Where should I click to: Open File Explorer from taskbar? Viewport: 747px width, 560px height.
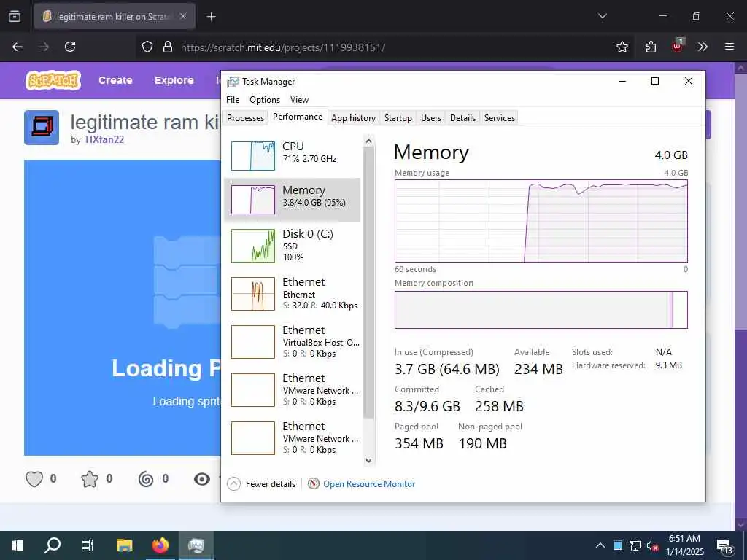coord(125,545)
